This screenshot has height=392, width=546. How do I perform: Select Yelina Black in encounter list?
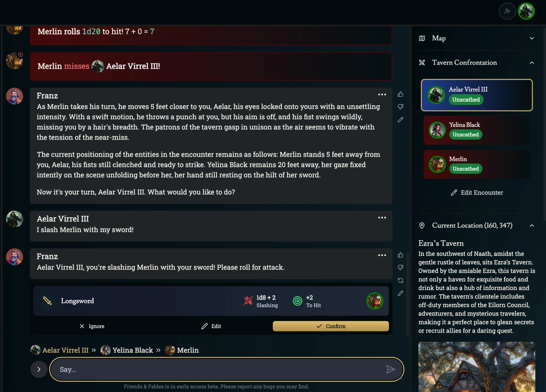tap(477, 130)
